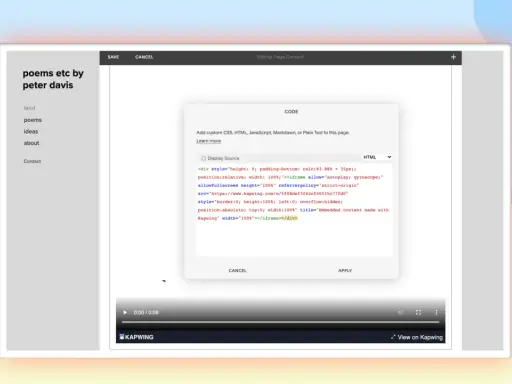
Task: Open Learn more link in Code dialog
Action: 209,141
